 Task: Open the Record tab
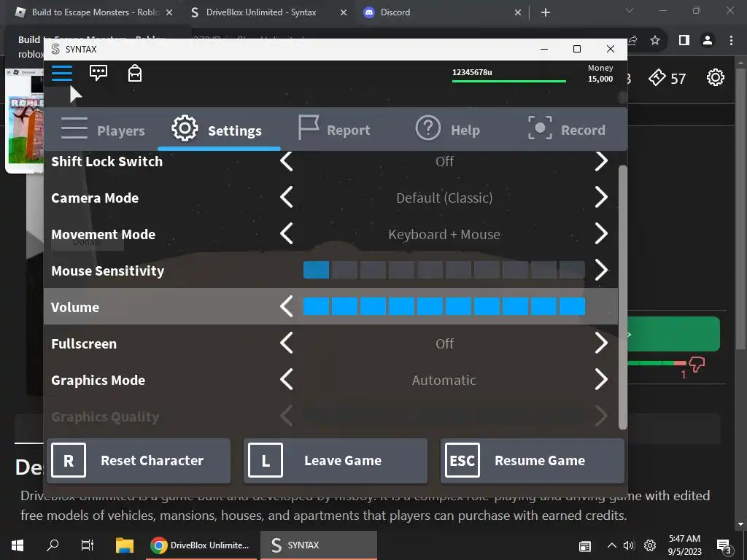point(566,130)
